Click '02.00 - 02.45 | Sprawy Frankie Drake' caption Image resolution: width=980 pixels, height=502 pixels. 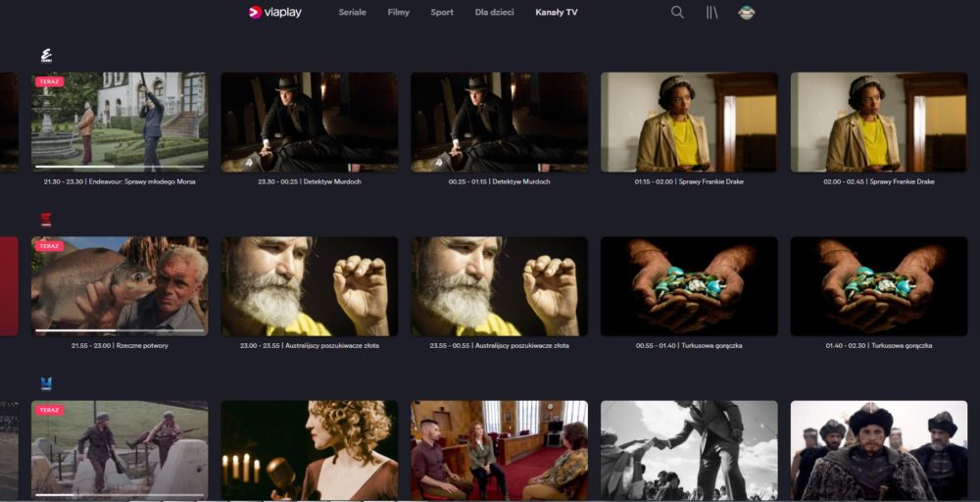[x=879, y=182]
